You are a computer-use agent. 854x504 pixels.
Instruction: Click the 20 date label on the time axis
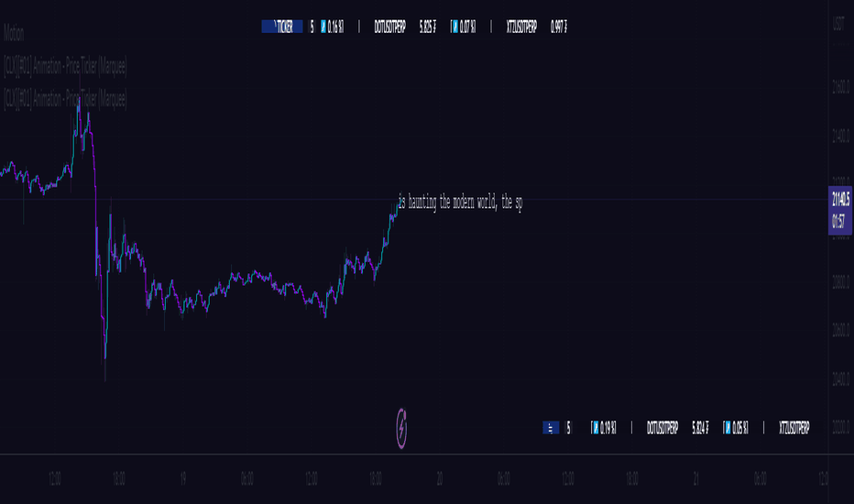[440, 479]
